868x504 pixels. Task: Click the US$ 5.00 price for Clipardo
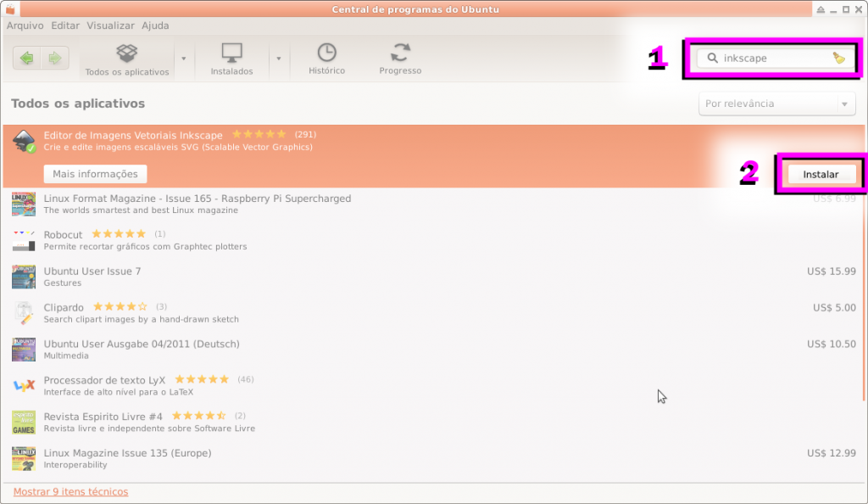[834, 308]
